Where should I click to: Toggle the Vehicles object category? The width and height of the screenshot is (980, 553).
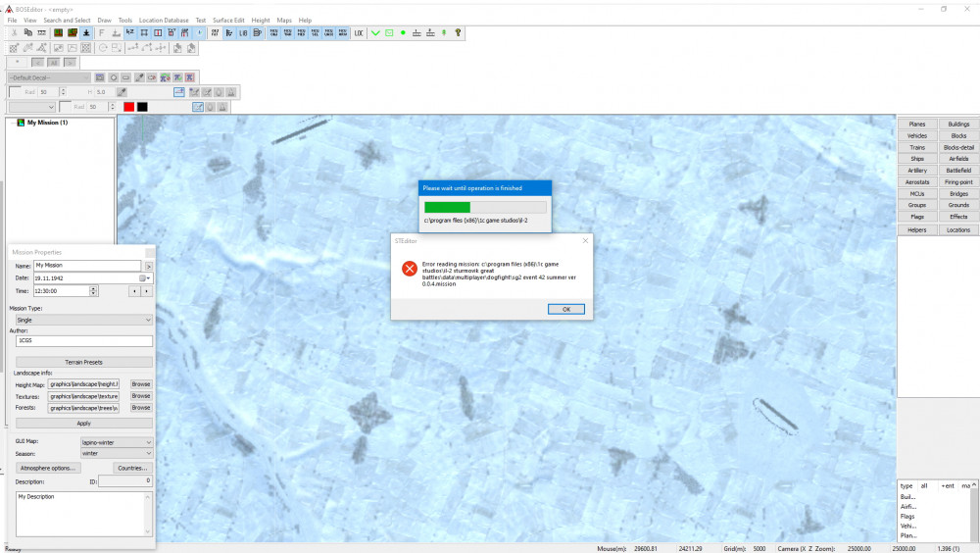(x=917, y=135)
